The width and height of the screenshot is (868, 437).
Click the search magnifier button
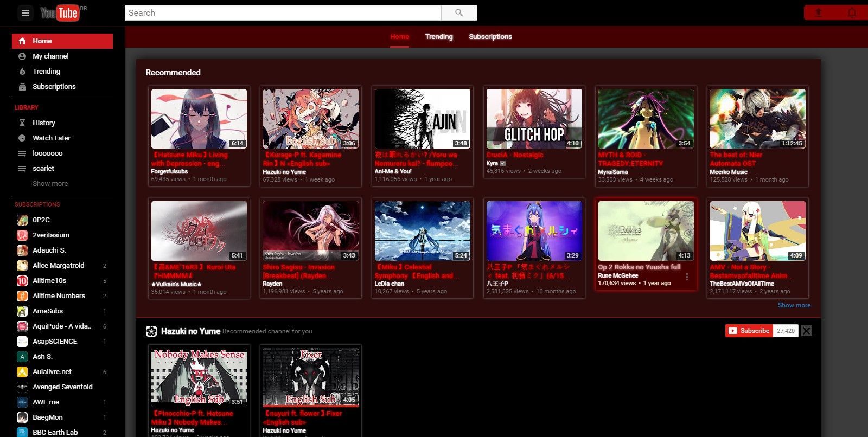click(x=459, y=12)
